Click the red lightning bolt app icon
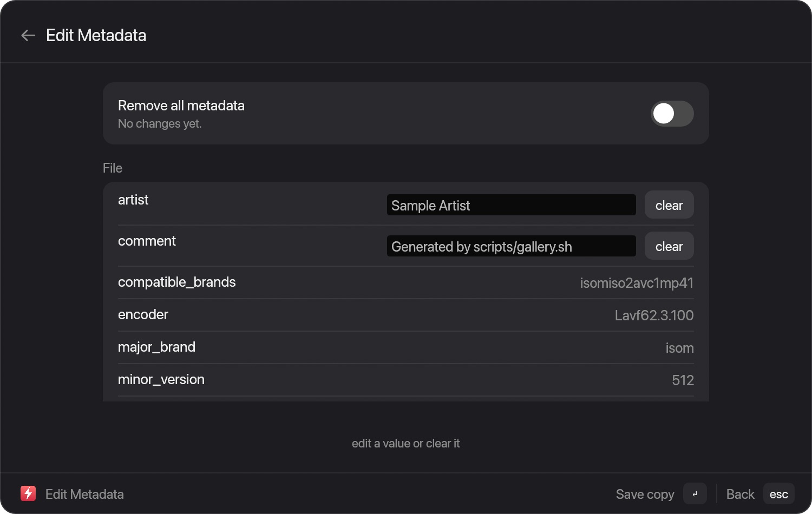This screenshot has height=514, width=812. pyautogui.click(x=28, y=493)
